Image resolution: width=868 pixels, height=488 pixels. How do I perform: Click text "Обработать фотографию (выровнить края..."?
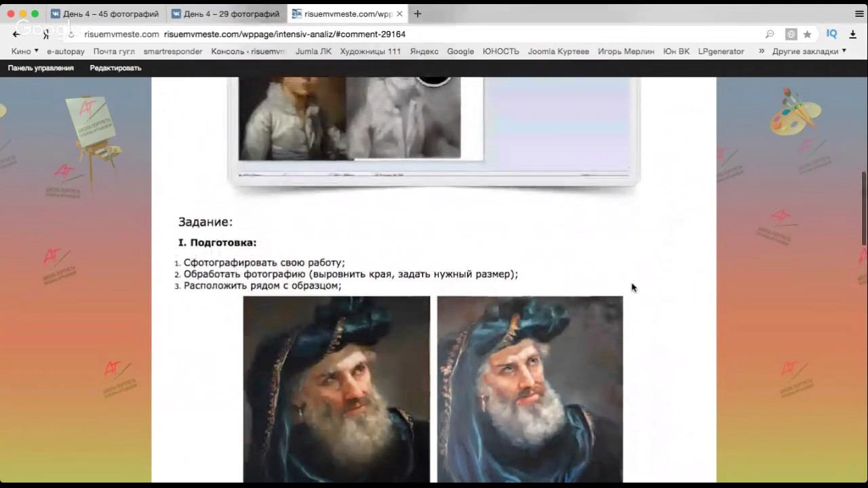click(351, 274)
